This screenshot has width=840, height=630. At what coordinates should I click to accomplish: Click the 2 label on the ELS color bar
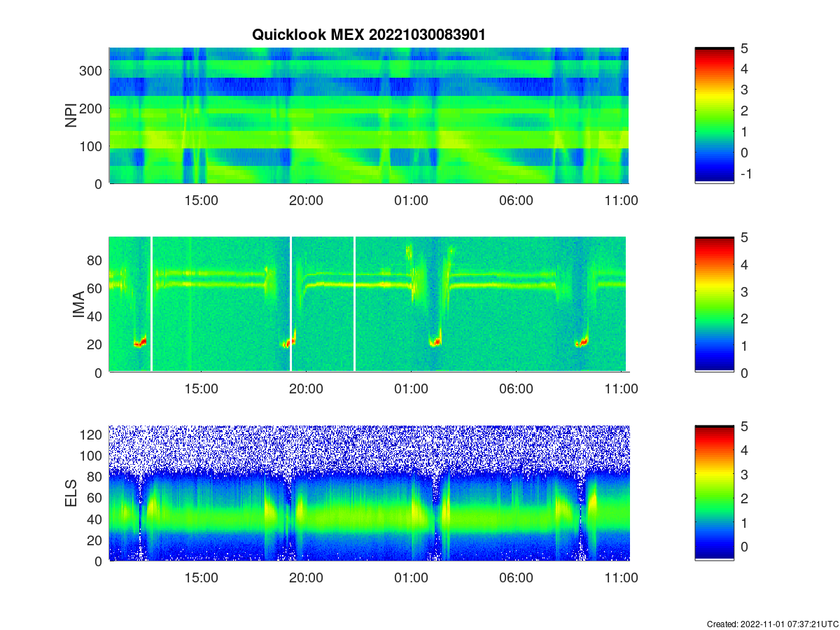click(745, 498)
